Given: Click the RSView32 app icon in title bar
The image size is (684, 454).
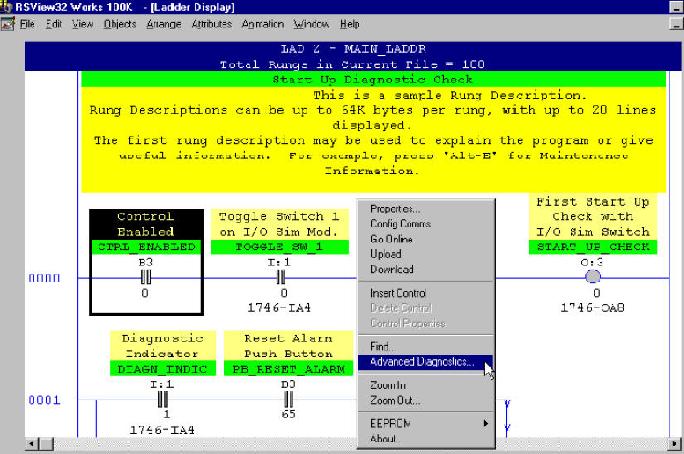Looking at the screenshot, I should tap(6, 7).
